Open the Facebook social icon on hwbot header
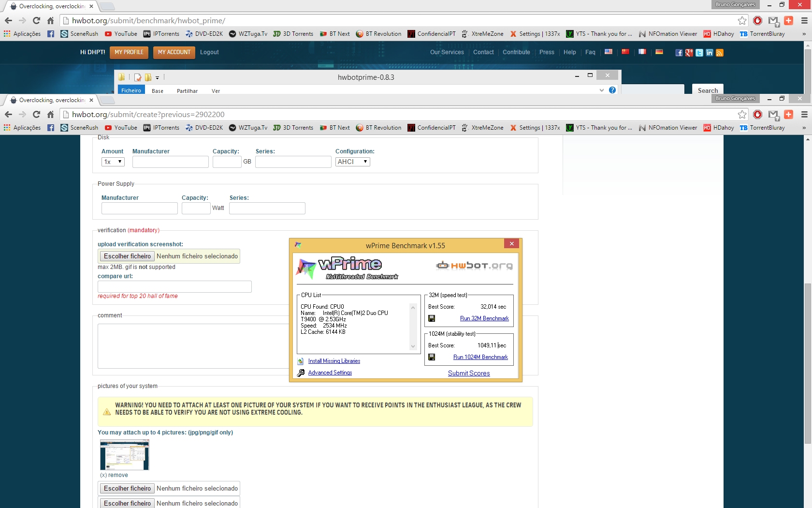812x508 pixels. point(679,53)
